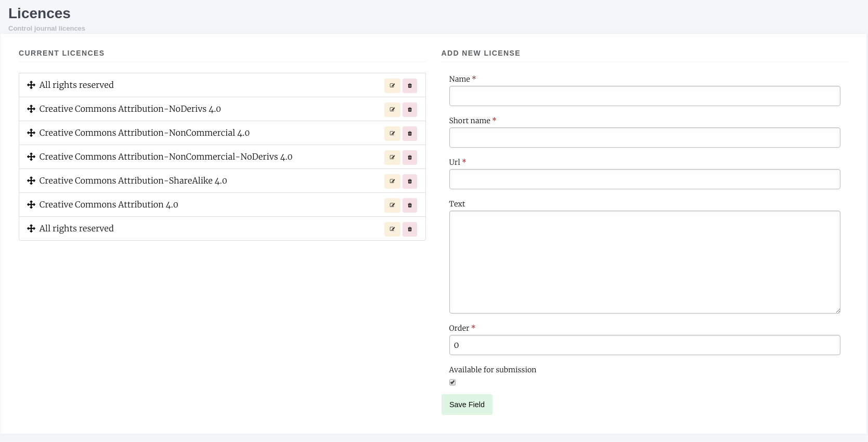Click into the Short name field
The image size is (868, 442).
[x=644, y=138]
